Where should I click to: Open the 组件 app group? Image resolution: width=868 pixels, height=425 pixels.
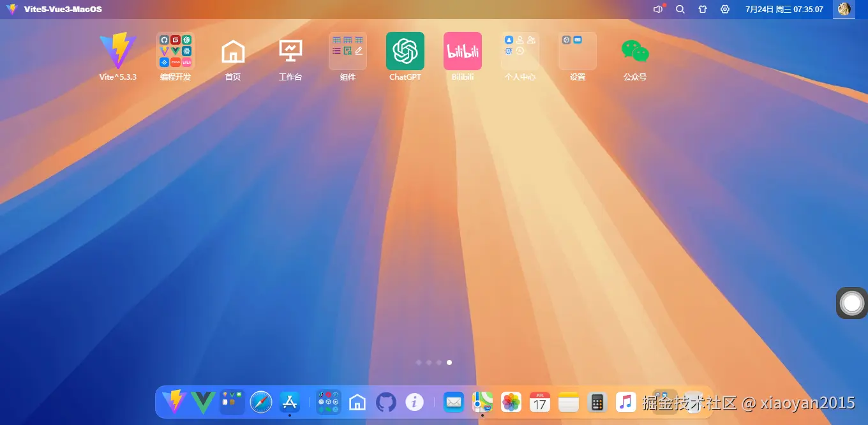point(347,51)
